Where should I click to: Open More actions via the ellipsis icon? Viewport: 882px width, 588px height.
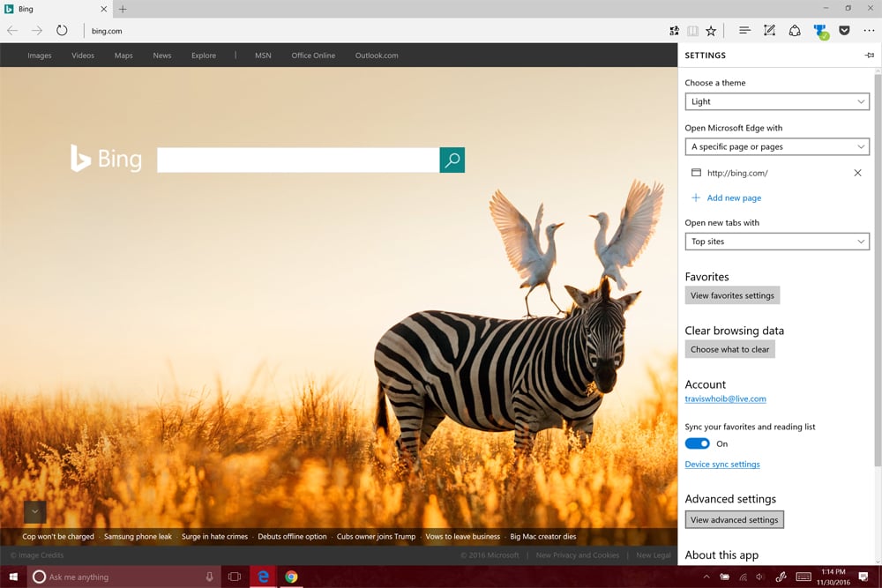869,30
